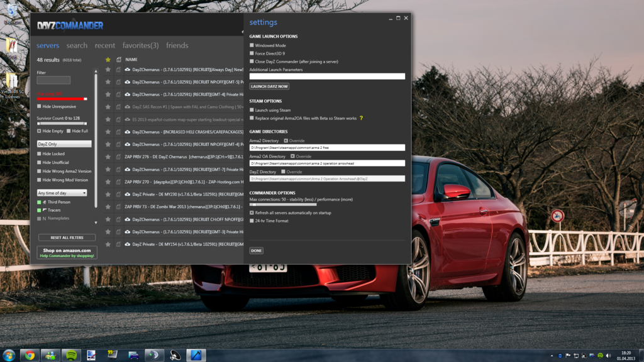Click the DayZ Commander taskbar icon

click(x=196, y=355)
